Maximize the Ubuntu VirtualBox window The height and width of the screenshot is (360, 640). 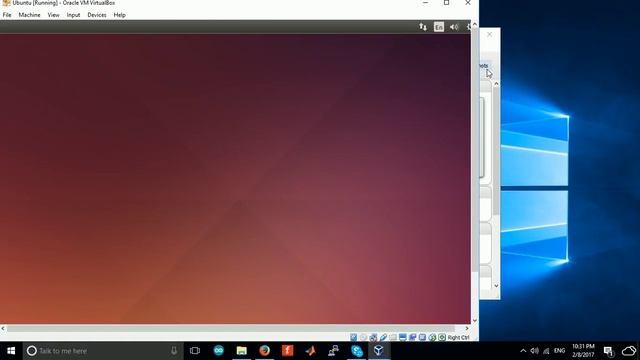point(447,3)
